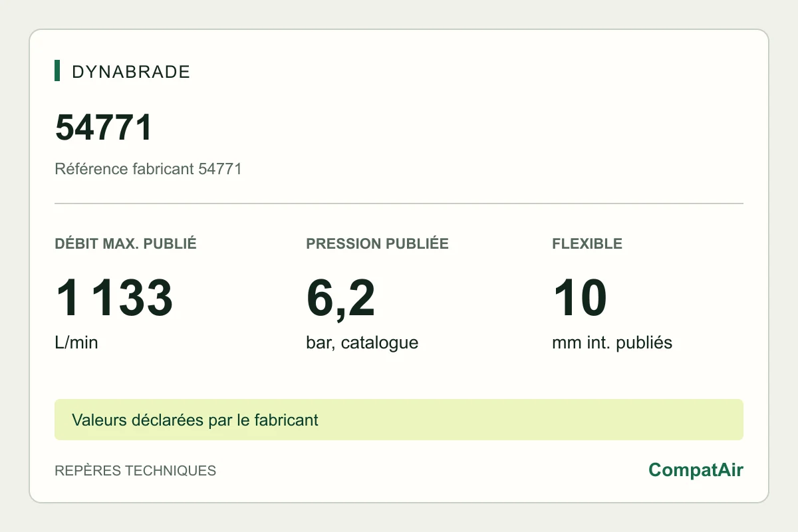Click the 'bar, catalogue' unit text
This screenshot has height=532, width=798.
[x=362, y=343]
